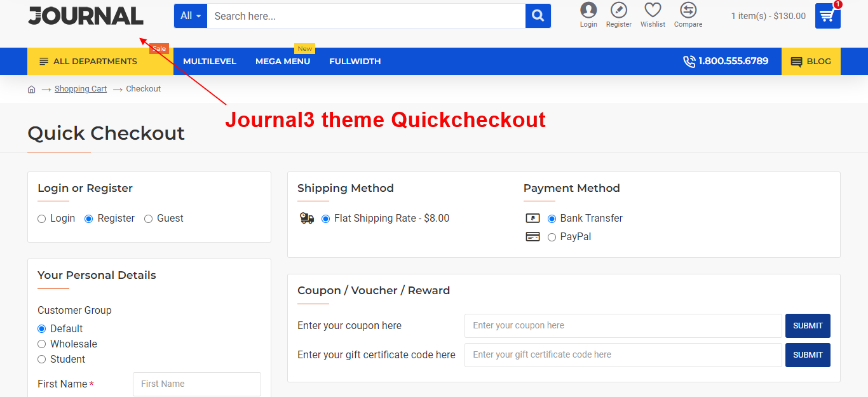
Task: Click the home breadcrumb icon
Action: pyautogui.click(x=32, y=89)
